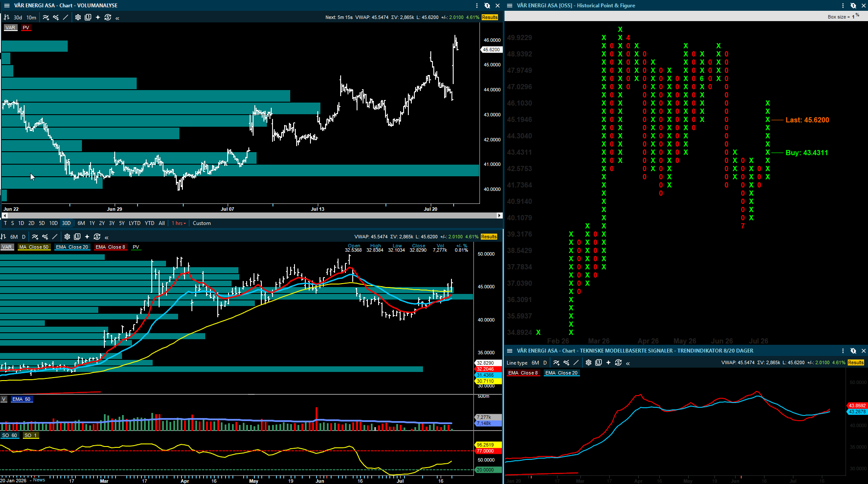
Task: Open chart type selector in daily chart toolbar
Action: (x=3, y=237)
